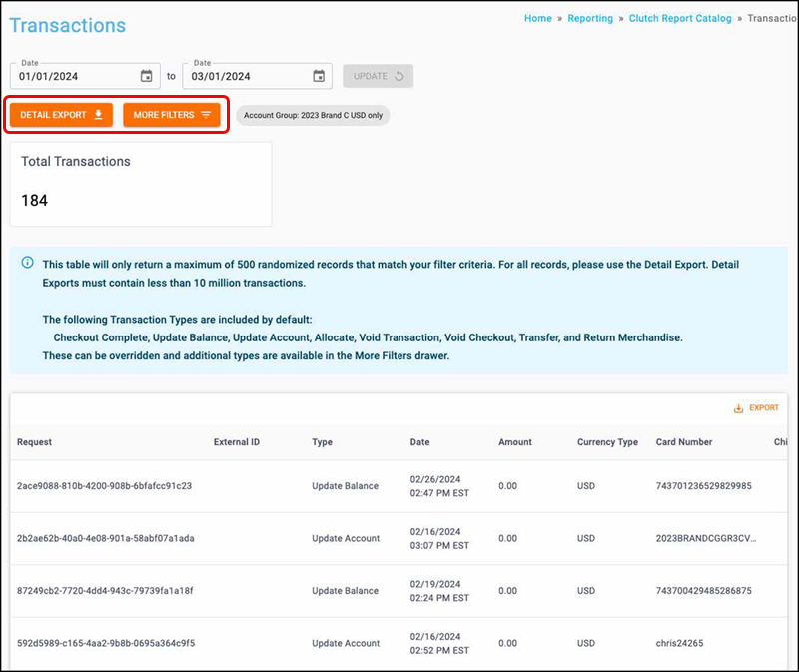Screen dimensions: 799x672
Task: Click the table Export download icon
Action: [x=738, y=408]
